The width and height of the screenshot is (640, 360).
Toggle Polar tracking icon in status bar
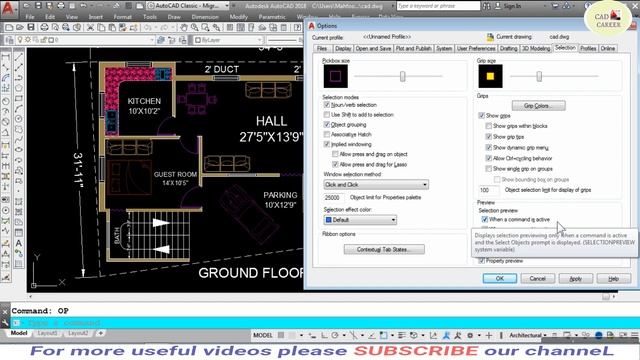tap(335, 335)
